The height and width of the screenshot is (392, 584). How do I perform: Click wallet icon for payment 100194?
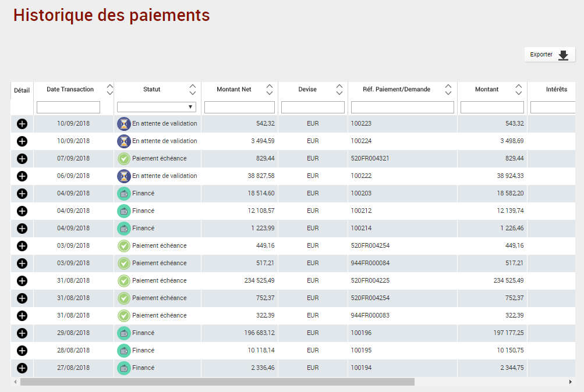pos(124,368)
